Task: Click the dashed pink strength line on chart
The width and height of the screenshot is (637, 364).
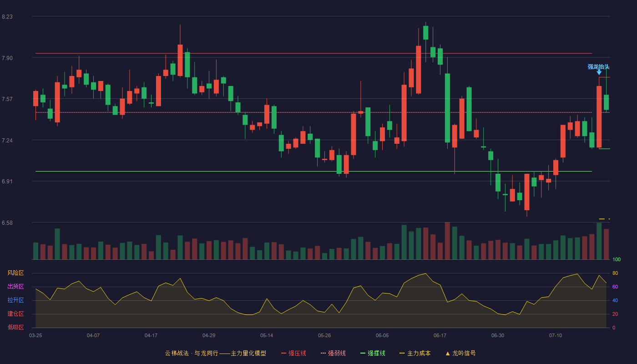Action: point(314,112)
